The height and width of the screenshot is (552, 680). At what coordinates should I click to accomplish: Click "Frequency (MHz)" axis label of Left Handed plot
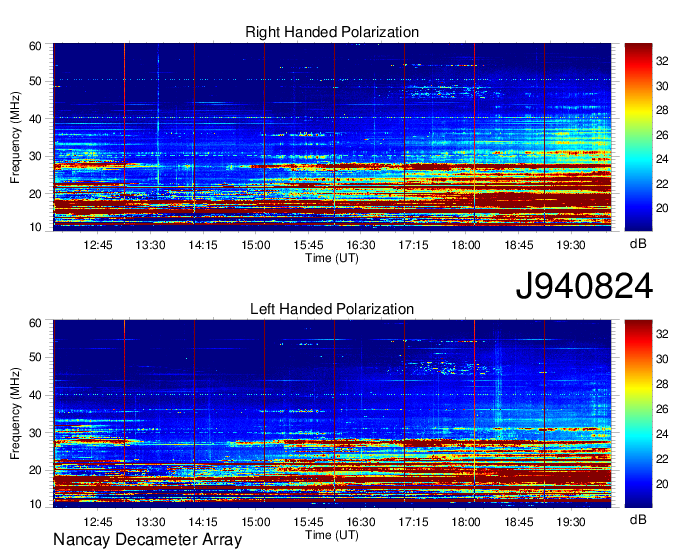tap(15, 414)
